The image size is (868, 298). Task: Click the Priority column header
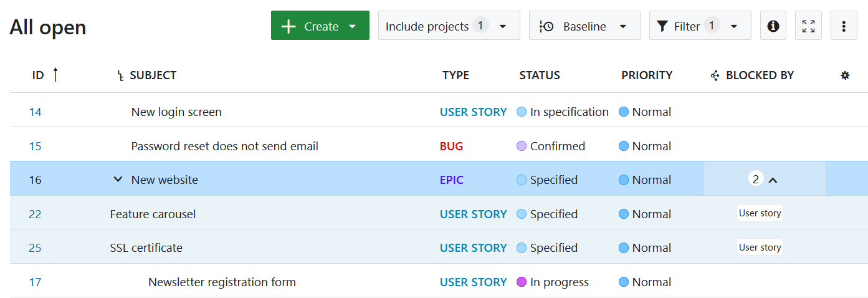[x=646, y=75]
